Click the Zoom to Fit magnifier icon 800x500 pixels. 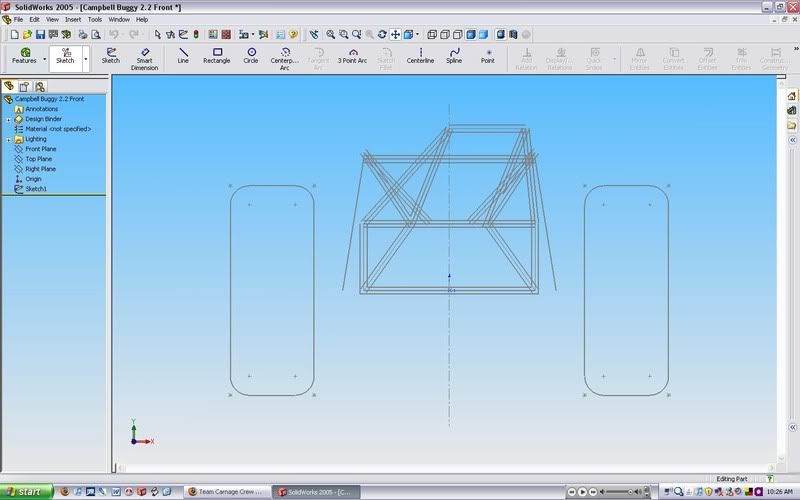[x=331, y=35]
